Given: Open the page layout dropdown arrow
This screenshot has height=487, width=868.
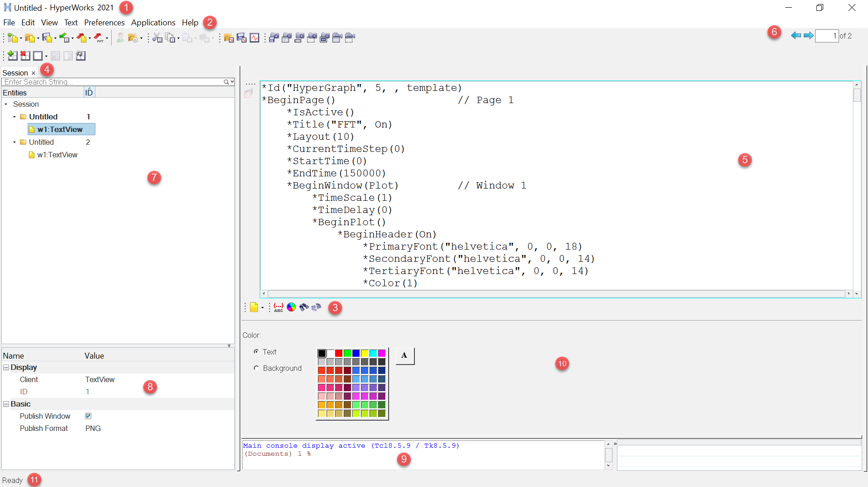Looking at the screenshot, I should (46, 57).
